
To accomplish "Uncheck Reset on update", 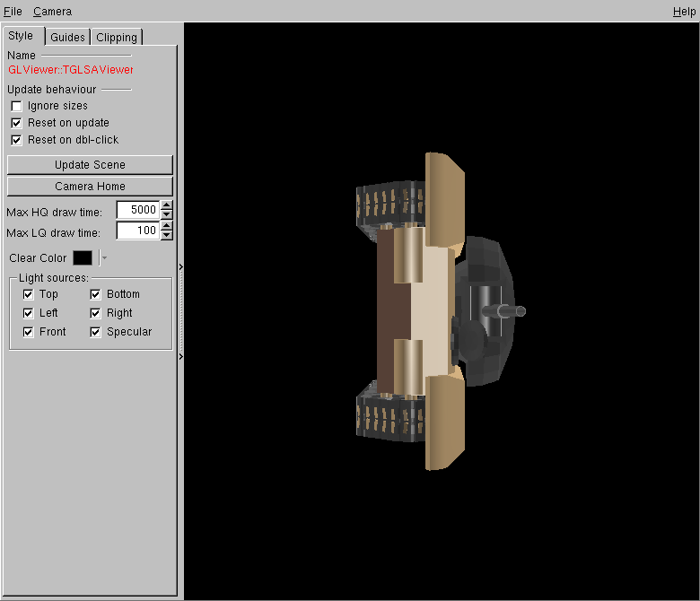I will pyautogui.click(x=16, y=123).
